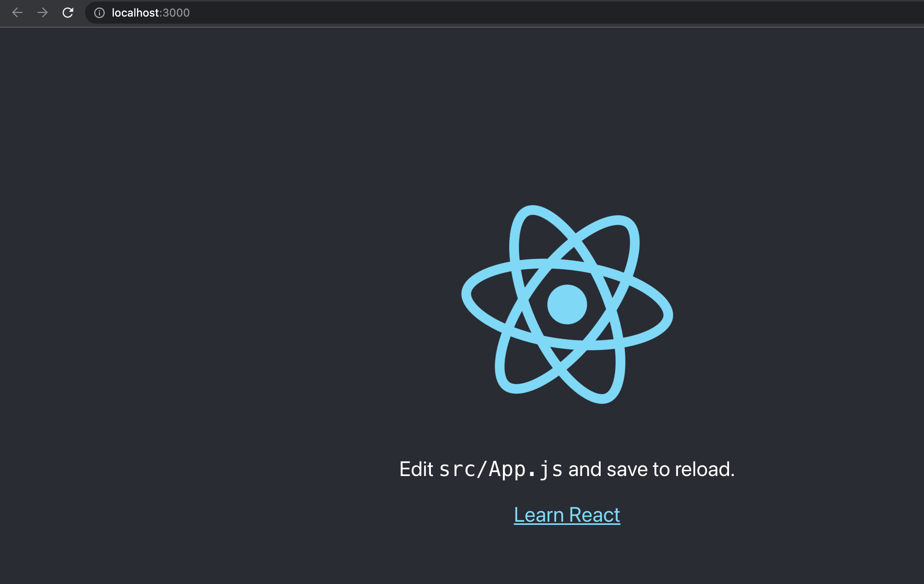Reload the localhost:3000 page
Viewport: 924px width, 584px height.
(x=68, y=13)
